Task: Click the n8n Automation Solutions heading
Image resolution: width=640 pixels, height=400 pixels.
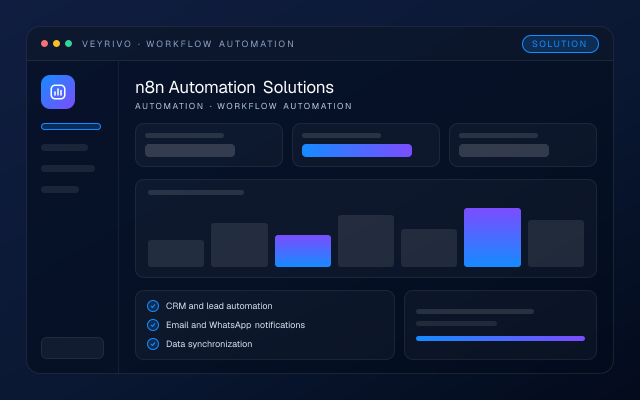Action: point(234,87)
